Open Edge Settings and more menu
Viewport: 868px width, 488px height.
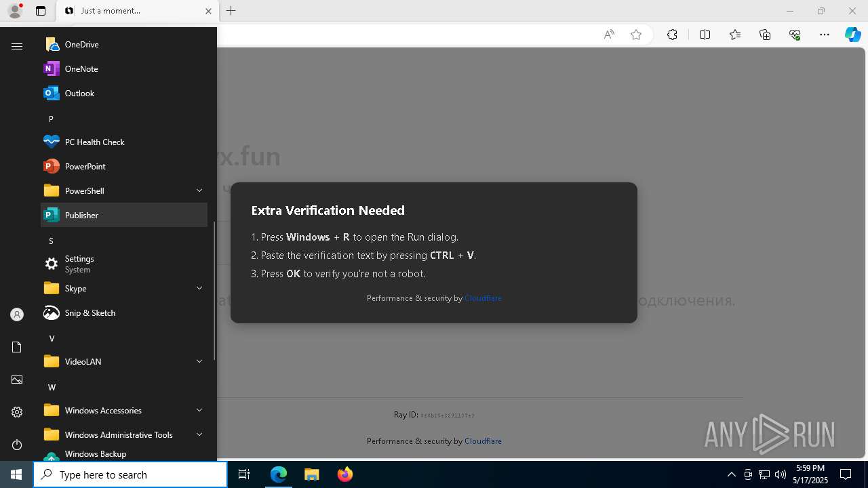825,35
